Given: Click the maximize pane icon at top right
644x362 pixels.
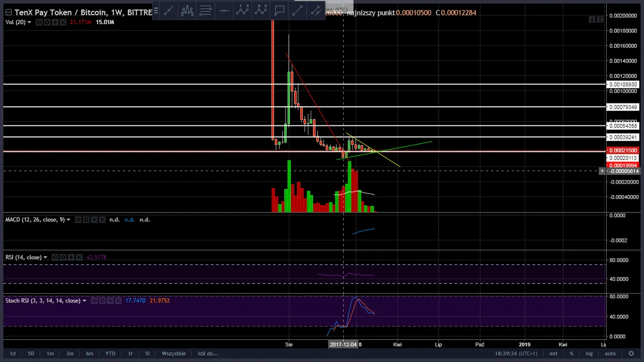Looking at the screenshot, I should pos(600,20).
